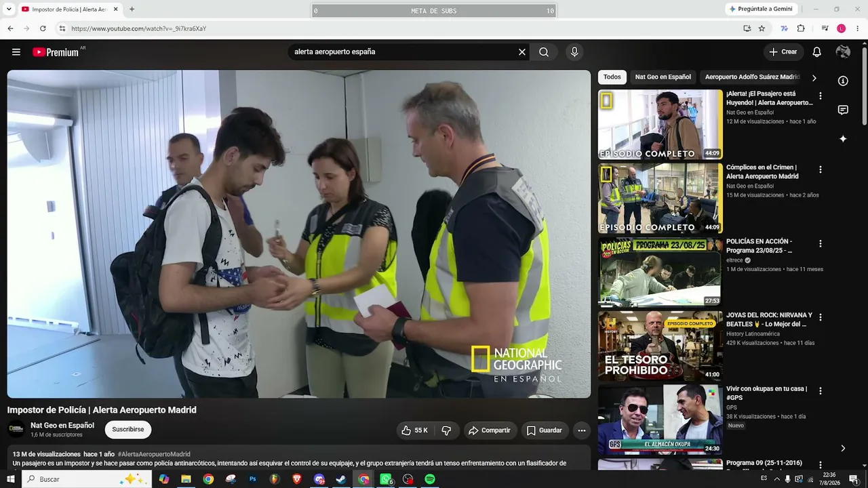Play the EL TESORO PROHIBIDO thumbnail
868x488 pixels.
pyautogui.click(x=660, y=346)
